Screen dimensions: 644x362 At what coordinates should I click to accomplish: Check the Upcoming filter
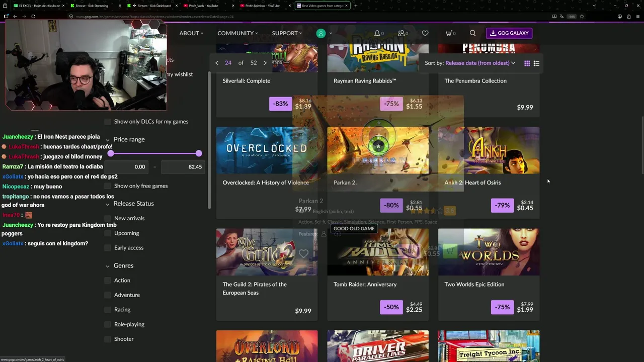[107, 233]
